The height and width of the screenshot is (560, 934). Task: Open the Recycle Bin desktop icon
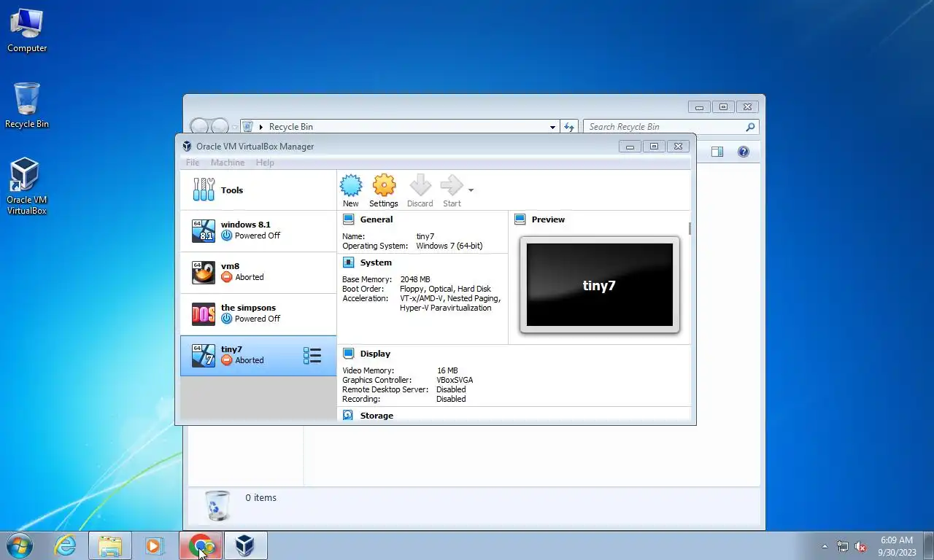27,106
